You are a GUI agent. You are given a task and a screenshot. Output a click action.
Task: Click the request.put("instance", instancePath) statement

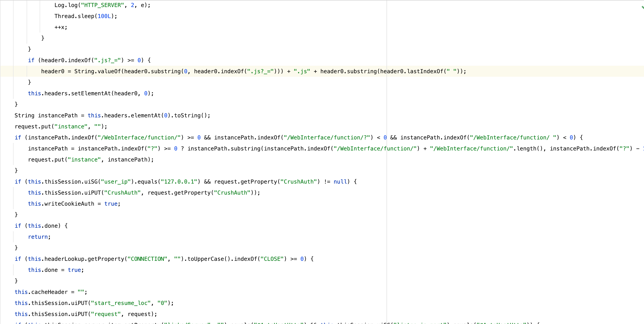pos(90,160)
